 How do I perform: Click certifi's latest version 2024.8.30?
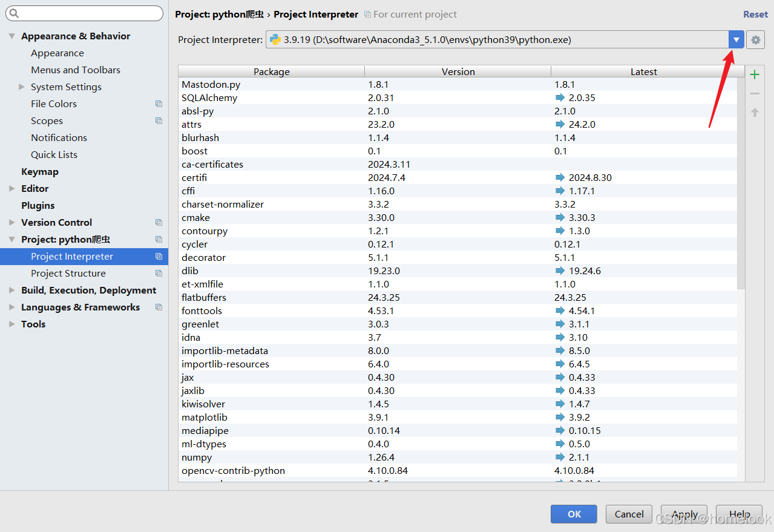pos(590,178)
